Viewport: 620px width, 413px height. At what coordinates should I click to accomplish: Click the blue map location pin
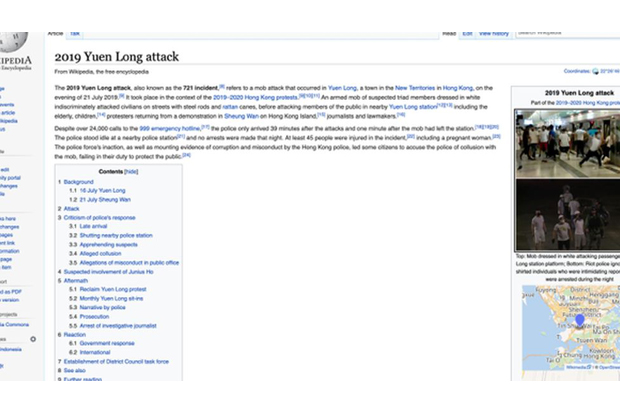tap(580, 320)
